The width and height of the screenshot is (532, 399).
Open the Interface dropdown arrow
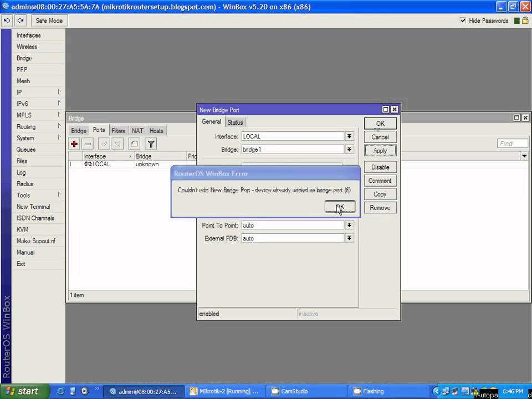pos(349,136)
